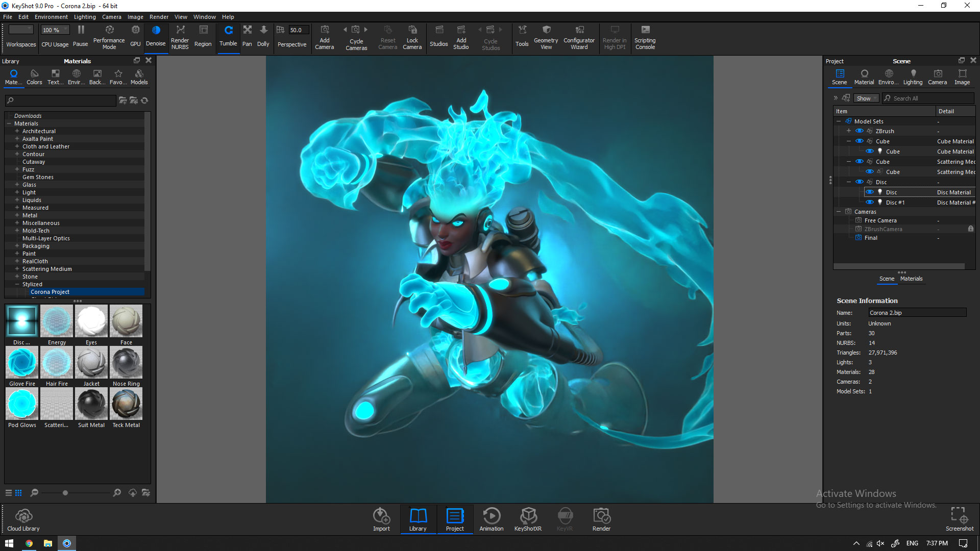980x551 pixels.
Task: Hide the Disc #1 part
Action: (870, 203)
